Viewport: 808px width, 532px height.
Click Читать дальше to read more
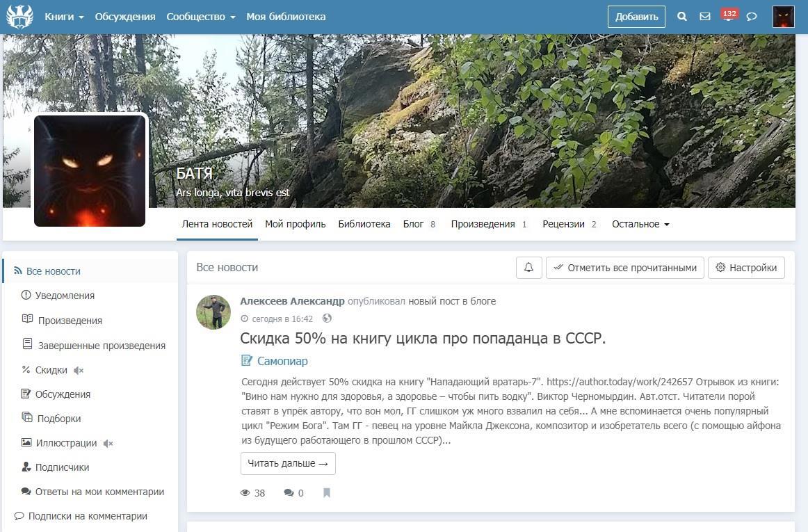(x=288, y=464)
